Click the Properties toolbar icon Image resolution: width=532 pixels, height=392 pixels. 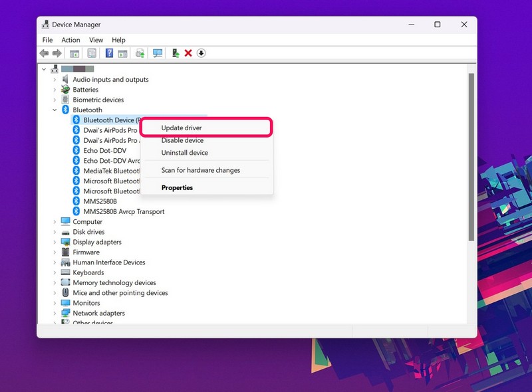(92, 53)
